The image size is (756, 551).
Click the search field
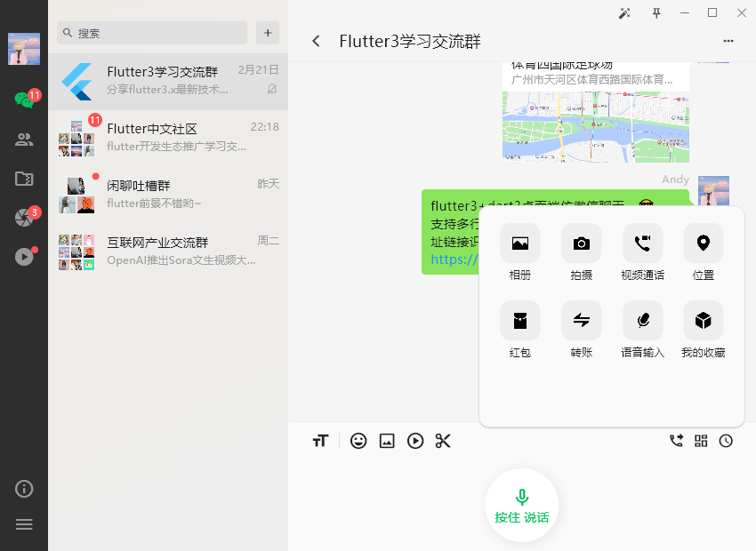[x=152, y=33]
